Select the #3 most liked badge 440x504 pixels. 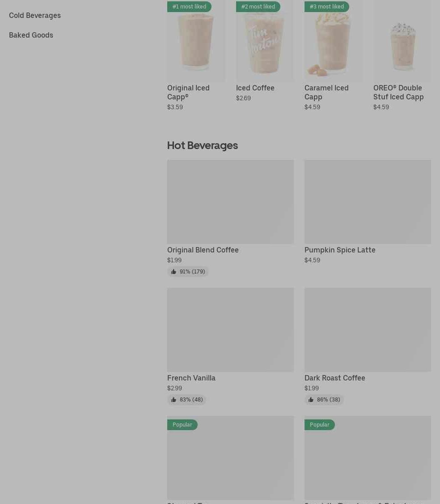tap(326, 6)
